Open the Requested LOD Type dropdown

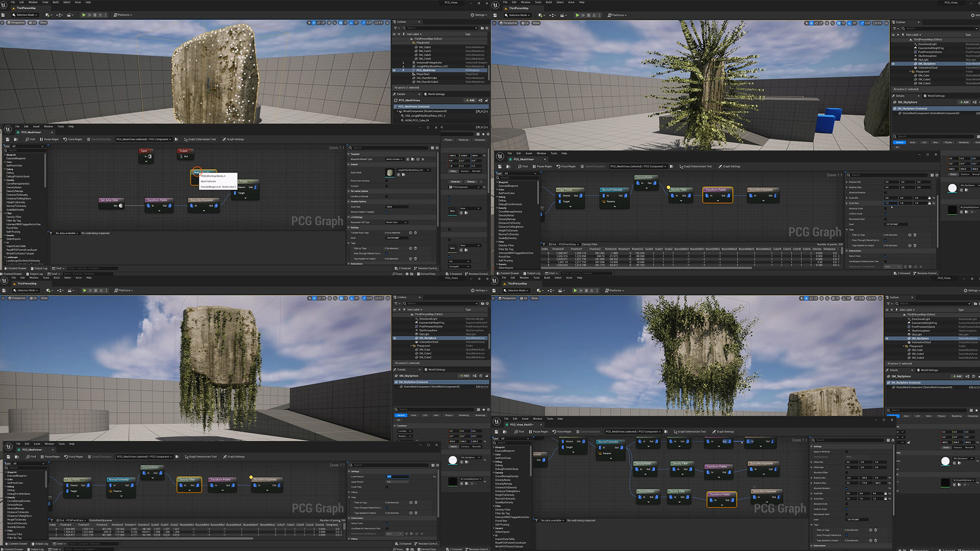[397, 222]
